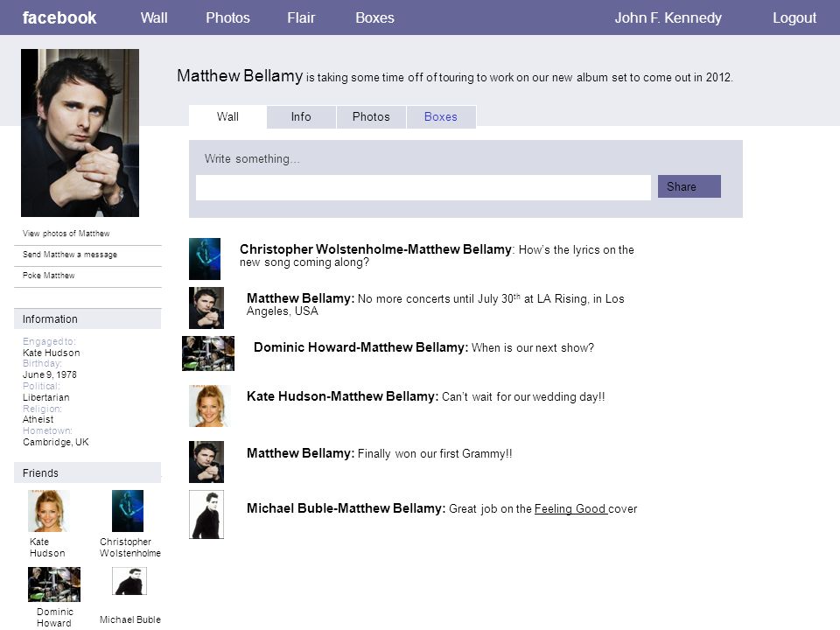Click the Atheist religion value
The width and height of the screenshot is (840, 630).
(38, 419)
